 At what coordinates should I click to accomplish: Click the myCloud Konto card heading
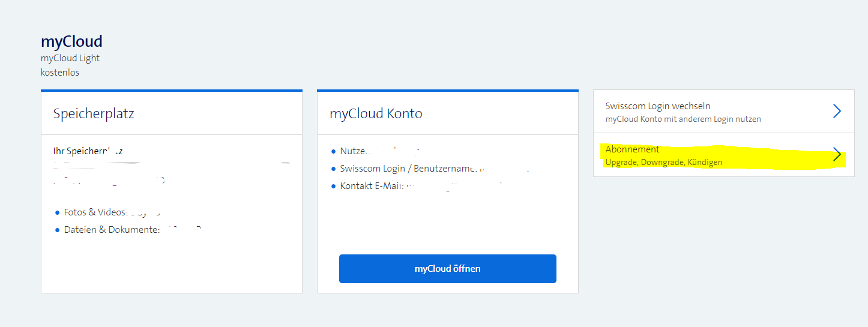click(376, 113)
